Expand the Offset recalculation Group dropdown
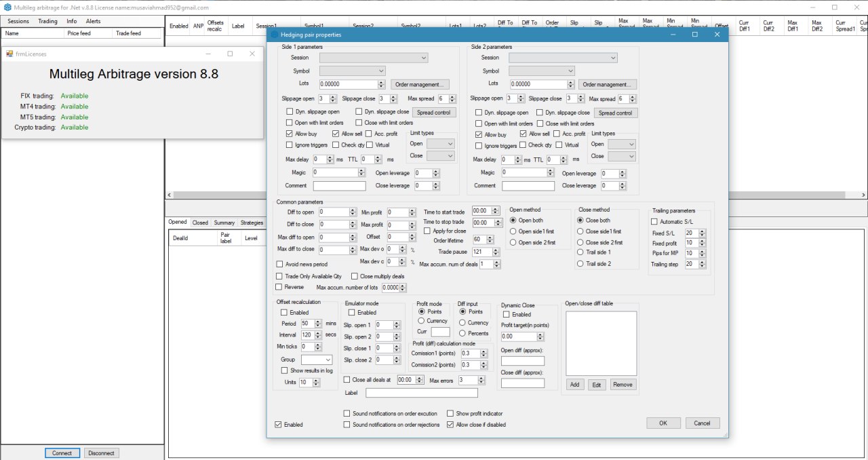The width and height of the screenshot is (868, 460). pyautogui.click(x=317, y=360)
